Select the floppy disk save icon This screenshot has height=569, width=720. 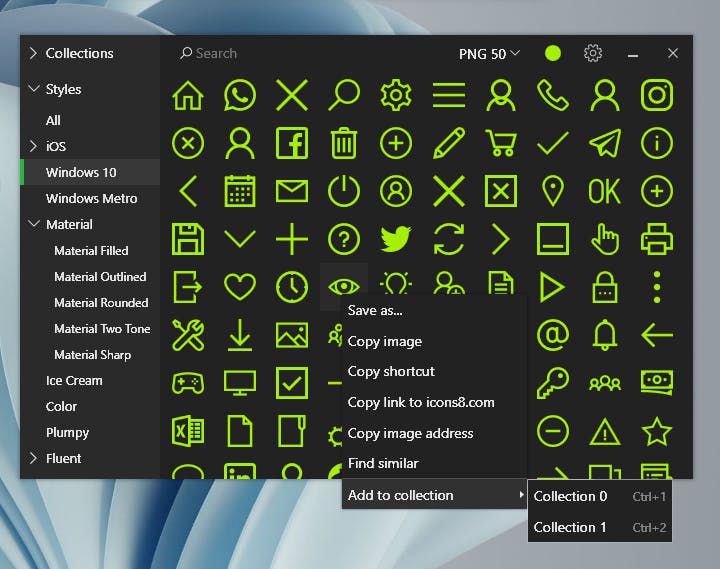pyautogui.click(x=188, y=239)
